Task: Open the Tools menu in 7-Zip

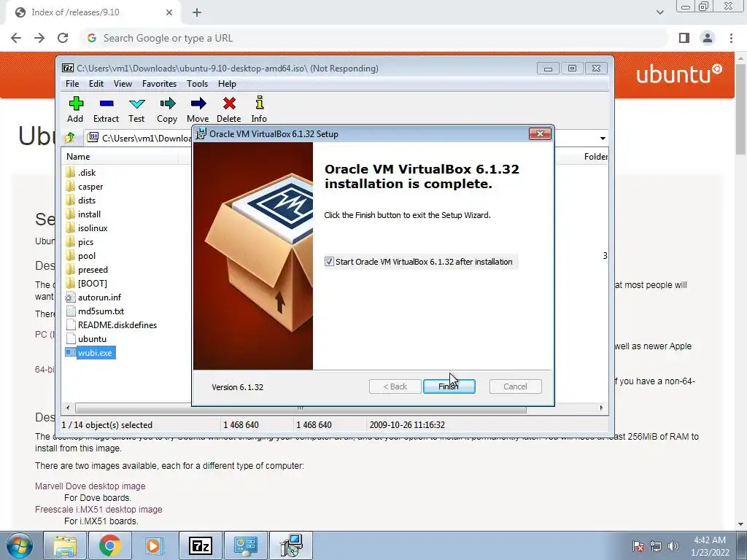Action: pos(197,84)
